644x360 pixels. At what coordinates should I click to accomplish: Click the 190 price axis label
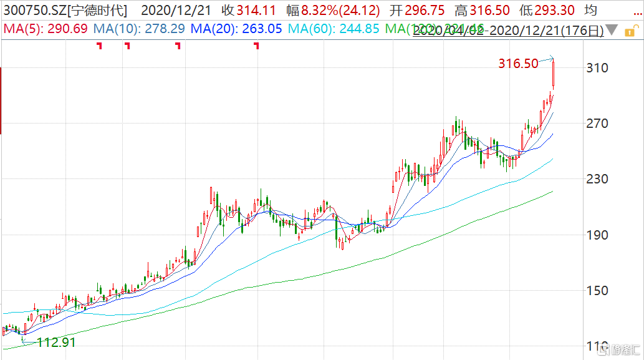pyautogui.click(x=597, y=235)
